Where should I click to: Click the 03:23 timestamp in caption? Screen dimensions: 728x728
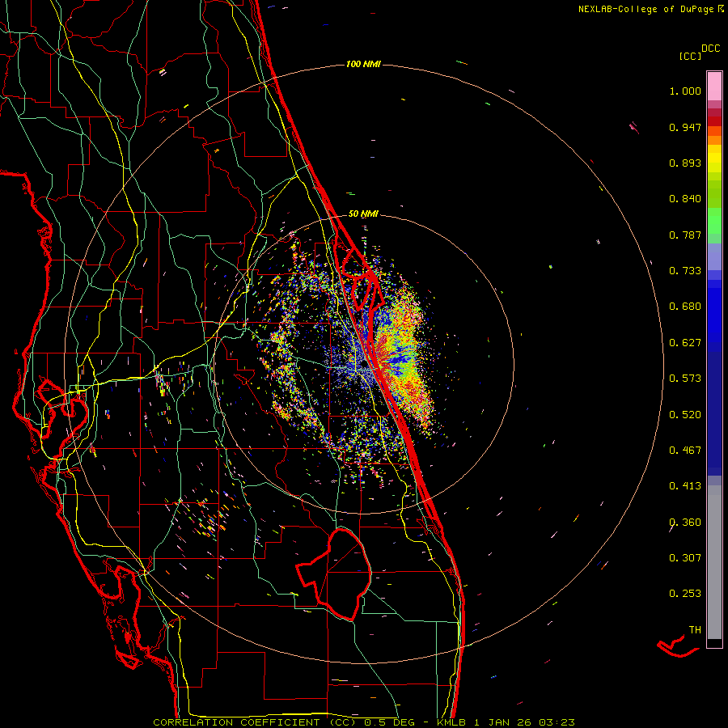click(557, 722)
